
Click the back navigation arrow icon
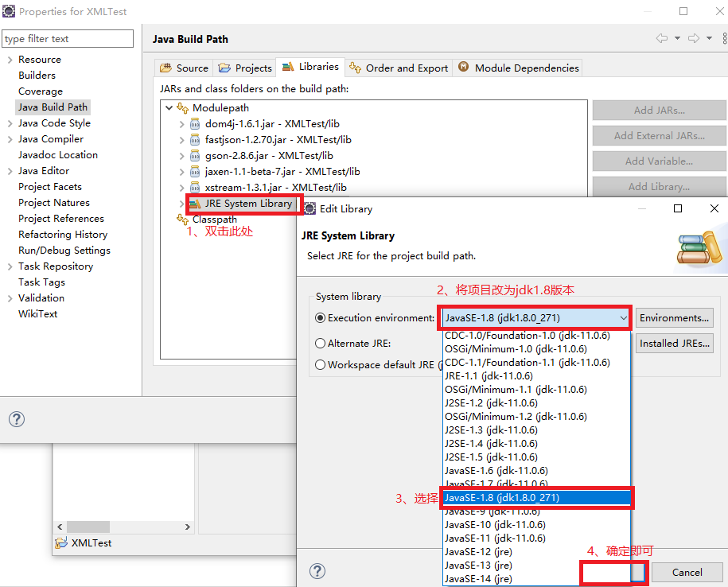tap(662, 38)
